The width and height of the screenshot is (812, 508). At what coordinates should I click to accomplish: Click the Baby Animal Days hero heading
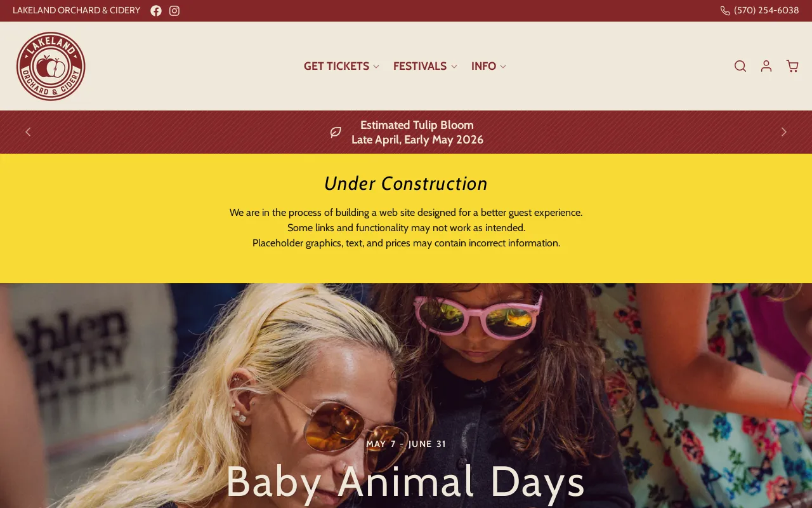(x=405, y=481)
